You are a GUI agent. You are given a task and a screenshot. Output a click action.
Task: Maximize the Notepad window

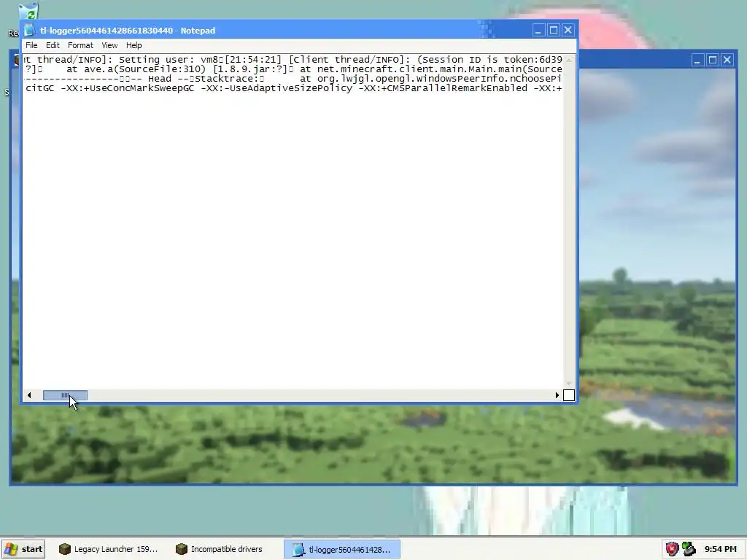tap(553, 31)
